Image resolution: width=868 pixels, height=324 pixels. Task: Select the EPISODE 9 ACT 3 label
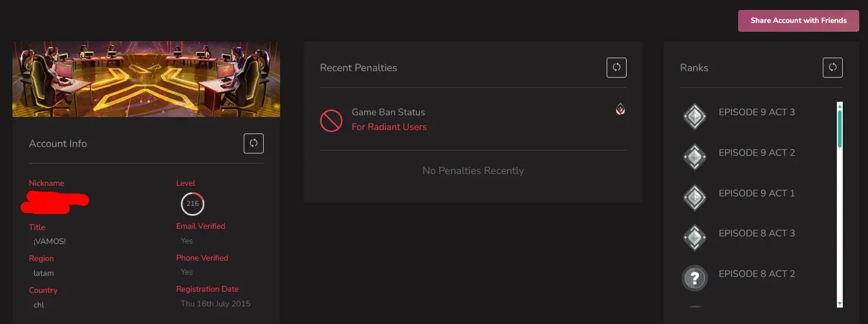point(756,112)
